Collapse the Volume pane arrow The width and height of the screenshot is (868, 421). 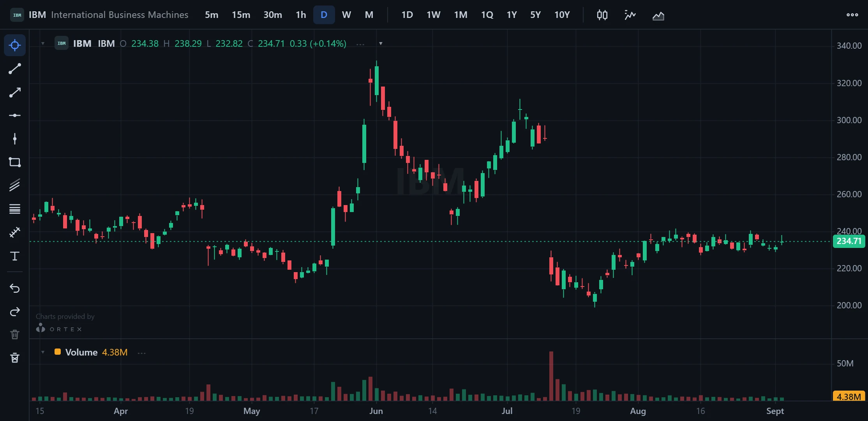(43, 352)
